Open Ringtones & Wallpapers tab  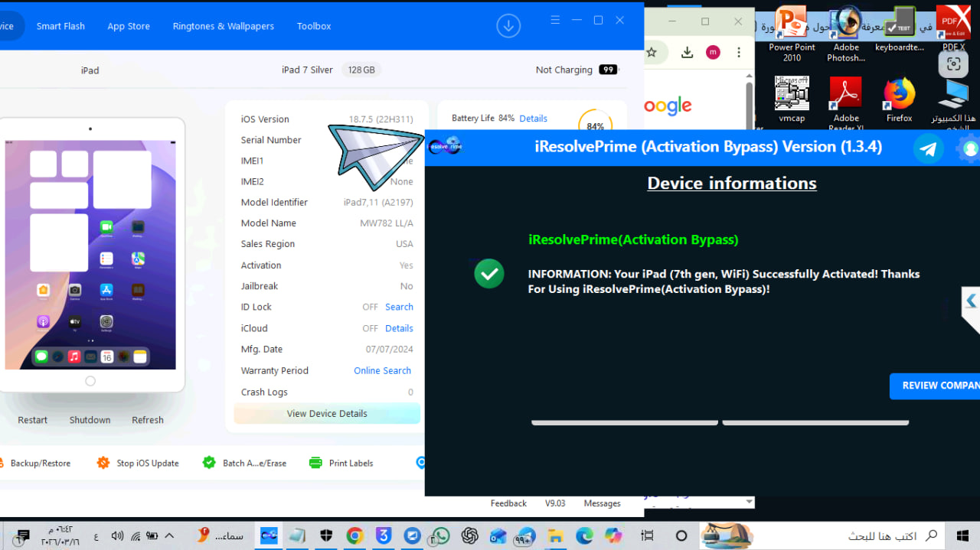(223, 26)
